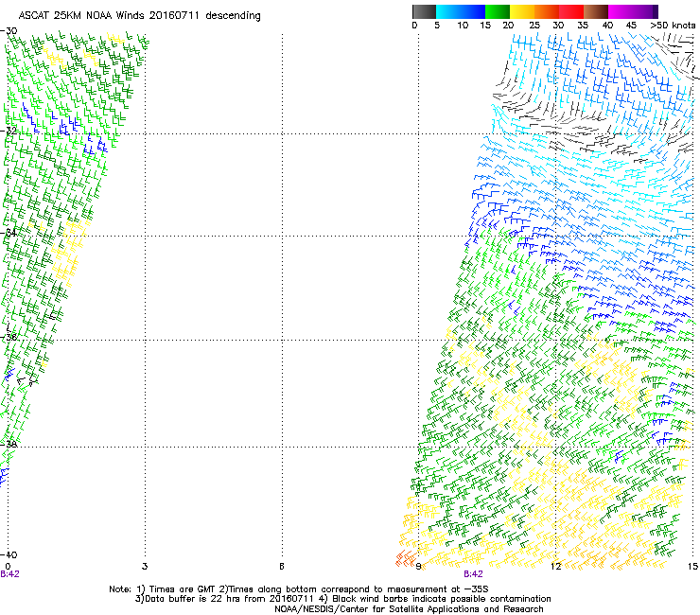Click the gray 0-5 knots color segment

[424, 11]
